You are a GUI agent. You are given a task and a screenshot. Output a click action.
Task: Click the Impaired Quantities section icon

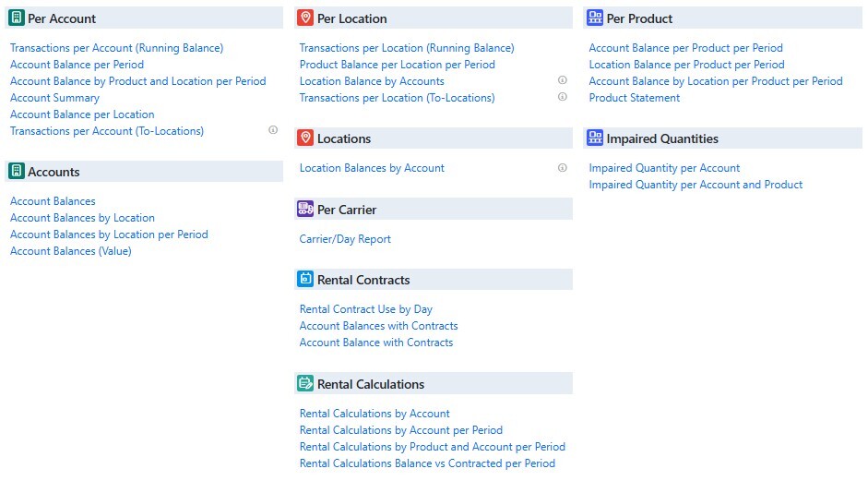pyautogui.click(x=595, y=138)
